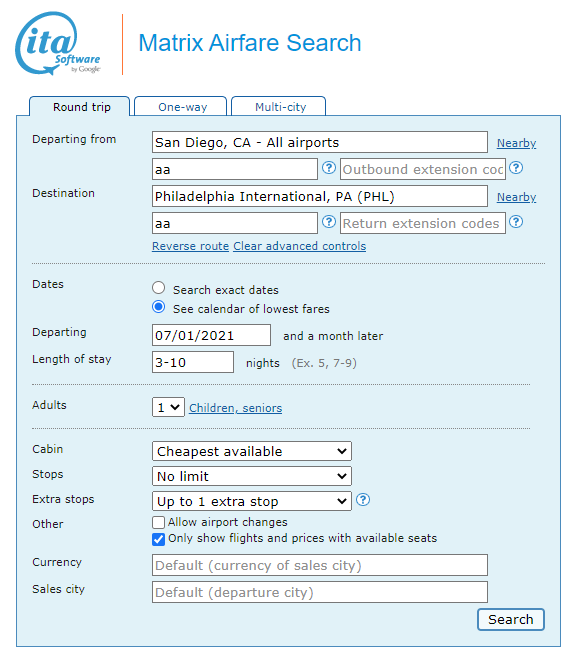This screenshot has height=661, width=570.
Task: Select Search exact dates radio button
Action: [159, 288]
